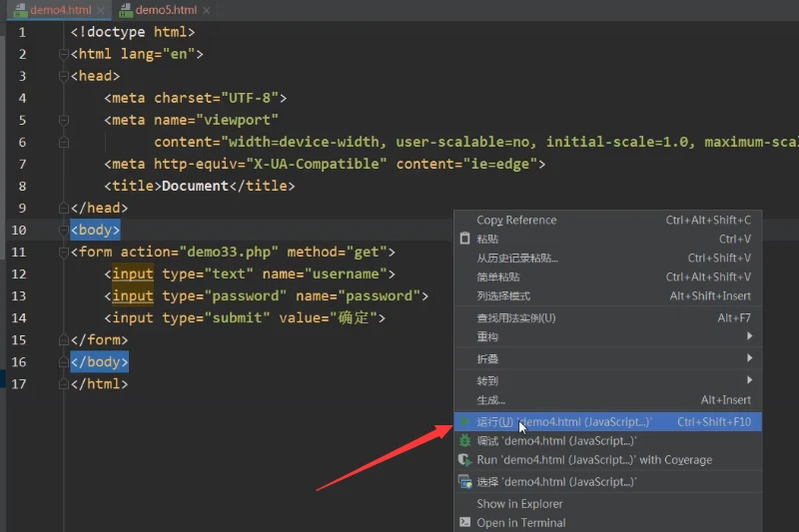Choose 从历史记录粘贴 from context menu

click(608, 259)
